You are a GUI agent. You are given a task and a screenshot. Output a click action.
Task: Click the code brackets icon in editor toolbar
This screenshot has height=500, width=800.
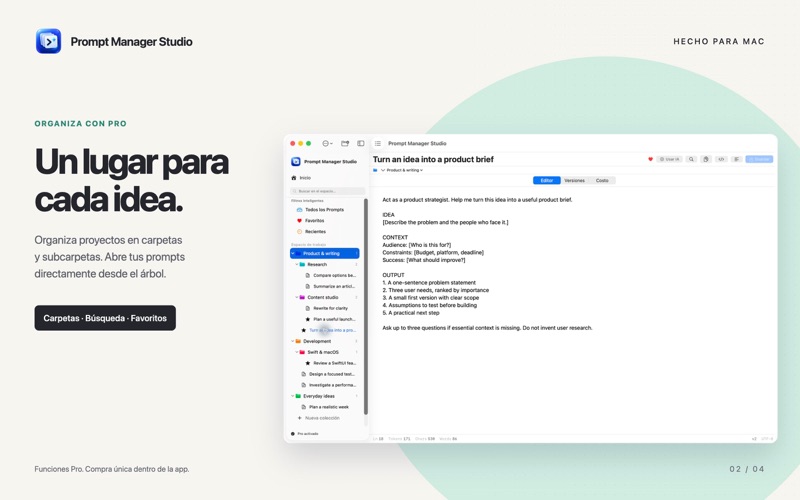(721, 159)
